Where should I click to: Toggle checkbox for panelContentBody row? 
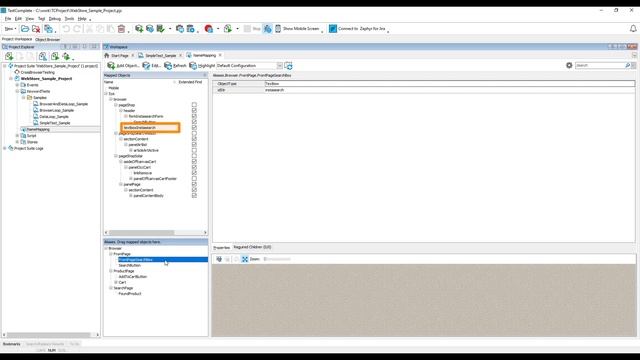pyautogui.click(x=194, y=196)
